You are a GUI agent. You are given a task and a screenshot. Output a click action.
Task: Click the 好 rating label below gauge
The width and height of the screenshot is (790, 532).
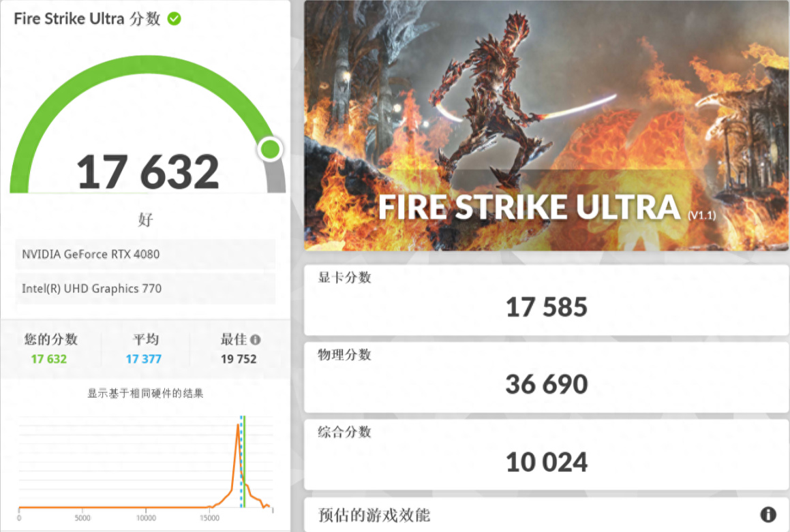pos(145,219)
